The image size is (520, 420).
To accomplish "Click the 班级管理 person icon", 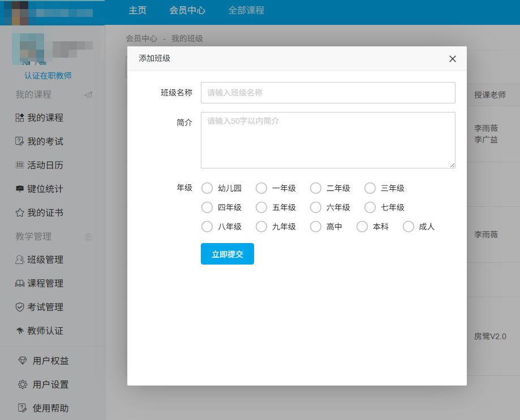I will [x=19, y=260].
